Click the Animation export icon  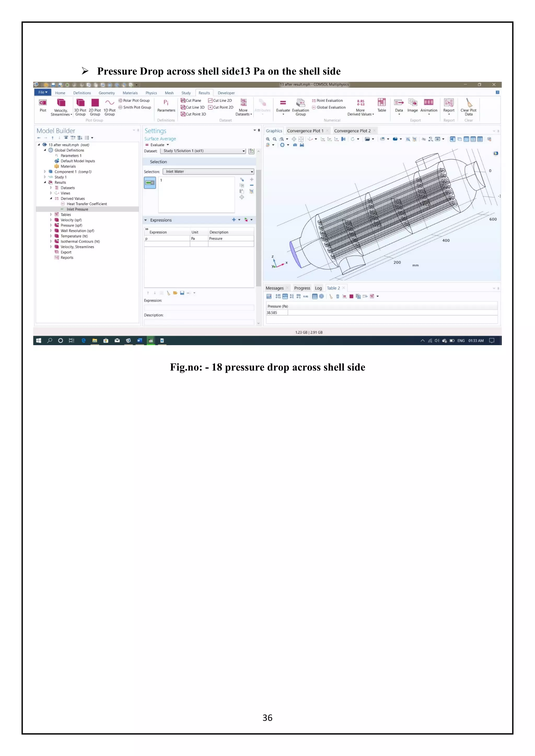(x=429, y=102)
